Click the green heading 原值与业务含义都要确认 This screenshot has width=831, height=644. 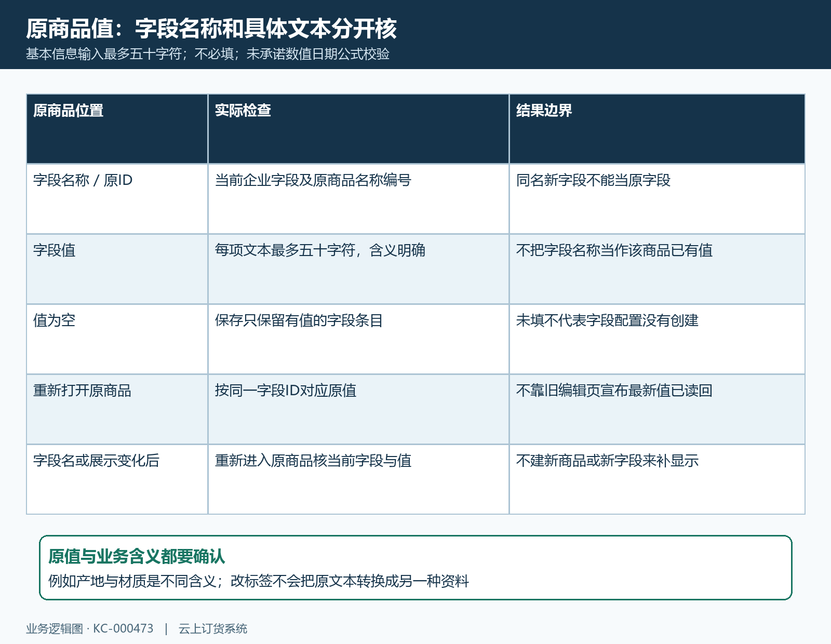pos(137,556)
